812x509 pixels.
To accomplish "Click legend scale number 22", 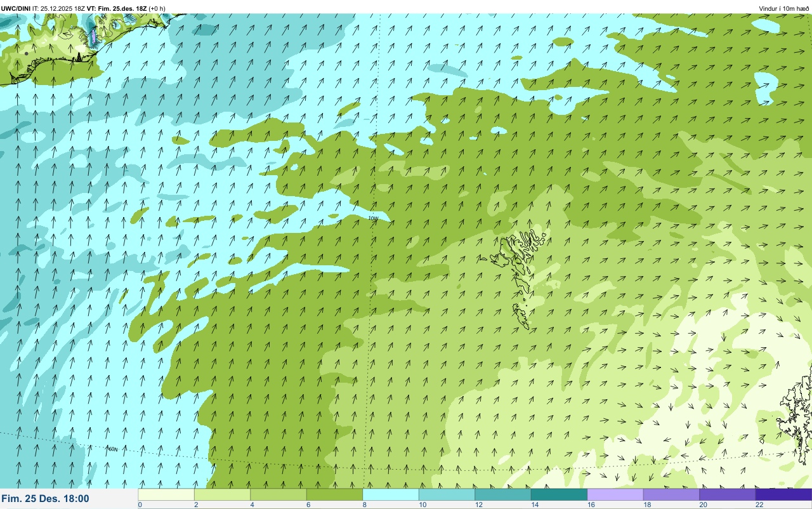I will pos(759,505).
